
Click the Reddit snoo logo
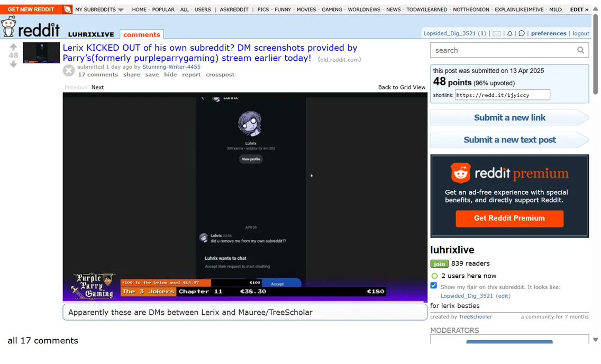(8, 26)
